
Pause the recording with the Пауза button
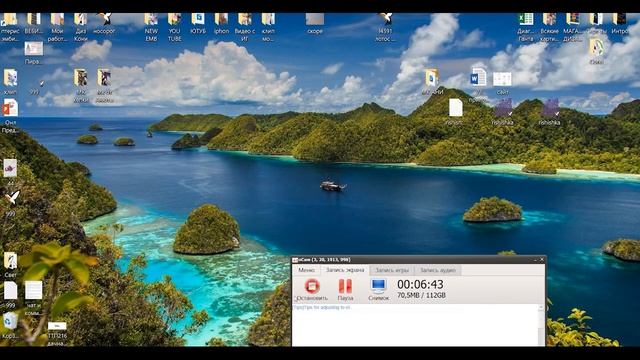345,289
